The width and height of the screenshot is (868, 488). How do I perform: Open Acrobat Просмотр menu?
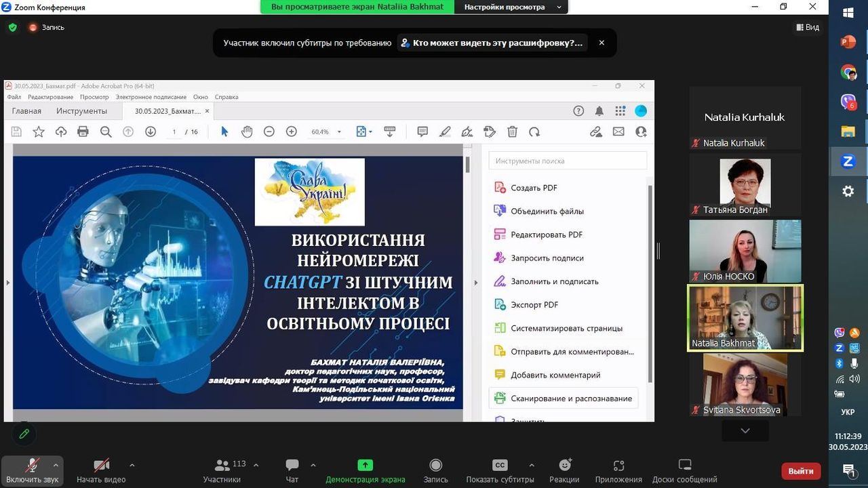coord(94,97)
